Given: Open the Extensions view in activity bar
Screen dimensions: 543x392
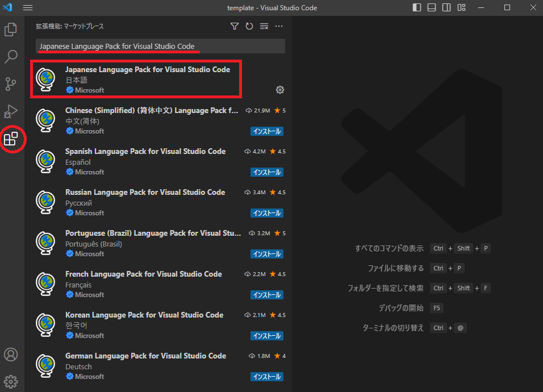Looking at the screenshot, I should point(11,139).
